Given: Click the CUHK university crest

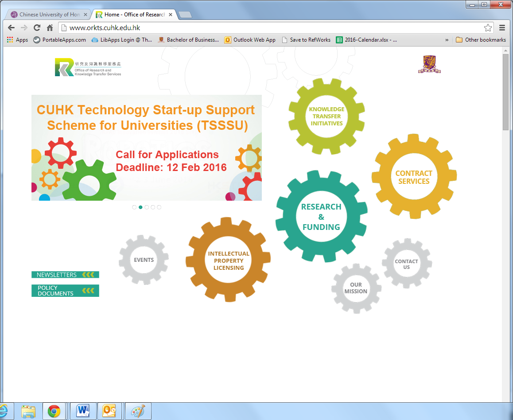Looking at the screenshot, I should [x=429, y=64].
